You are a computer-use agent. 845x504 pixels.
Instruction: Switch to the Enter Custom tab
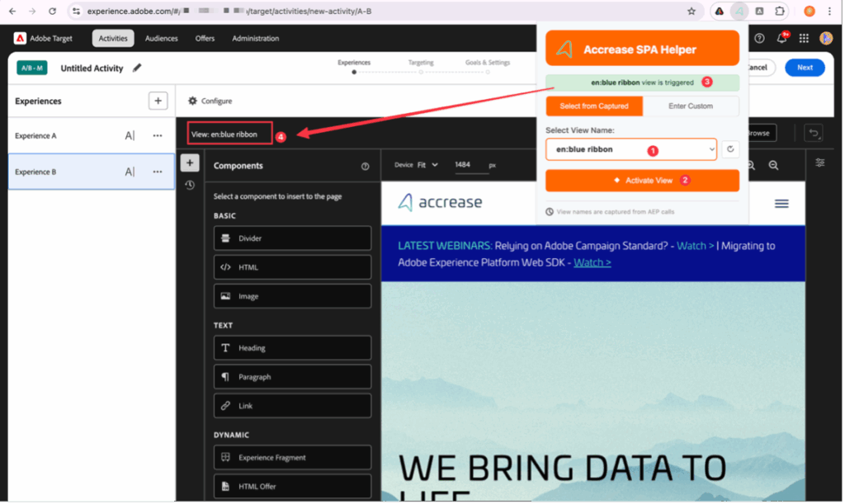pyautogui.click(x=691, y=106)
